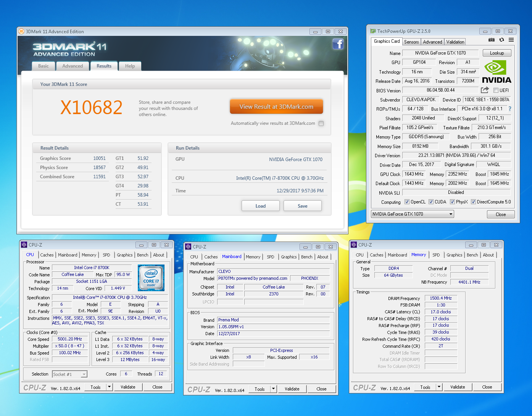Click the GT4 value 29.98
This screenshot has width=532, height=416.
click(143, 186)
